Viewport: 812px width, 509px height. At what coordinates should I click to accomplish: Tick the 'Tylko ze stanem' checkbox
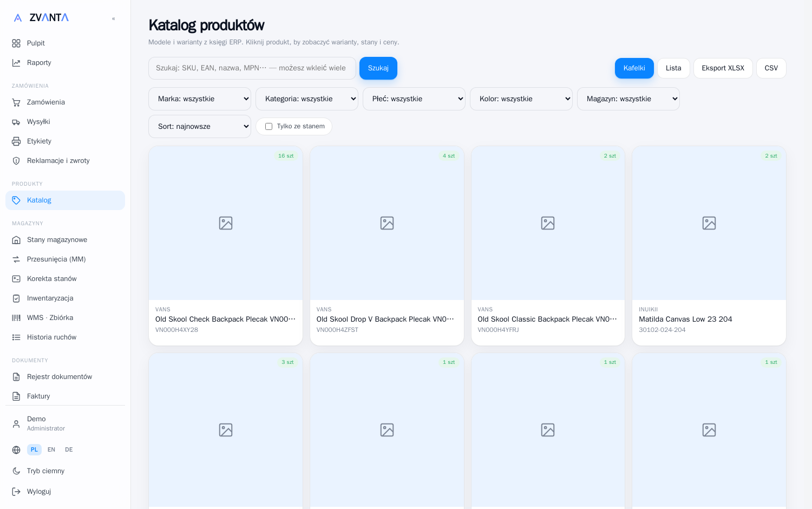click(x=269, y=126)
